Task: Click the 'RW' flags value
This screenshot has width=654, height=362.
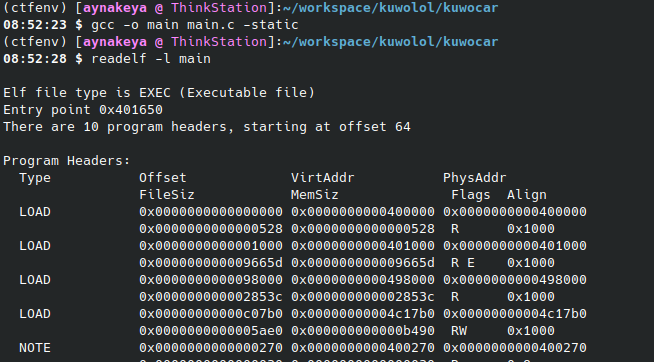Action: [459, 331]
